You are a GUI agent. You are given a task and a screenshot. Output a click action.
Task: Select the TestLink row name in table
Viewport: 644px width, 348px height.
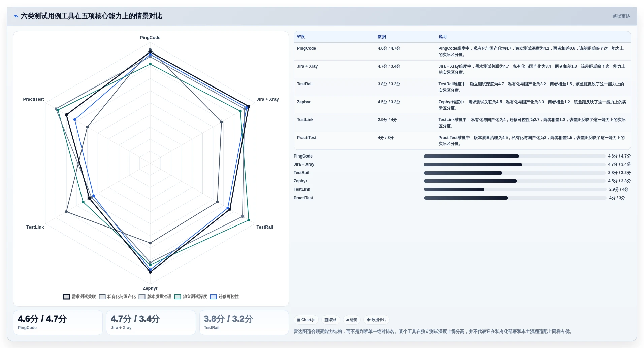click(305, 120)
